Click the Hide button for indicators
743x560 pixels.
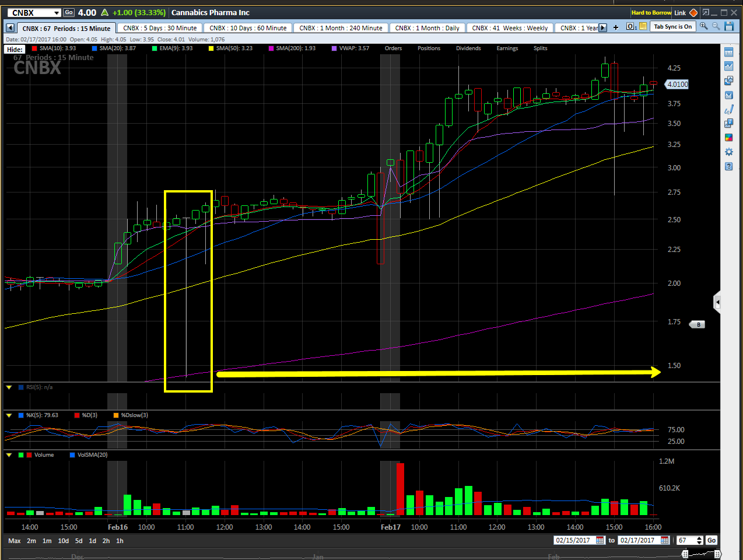pos(15,50)
